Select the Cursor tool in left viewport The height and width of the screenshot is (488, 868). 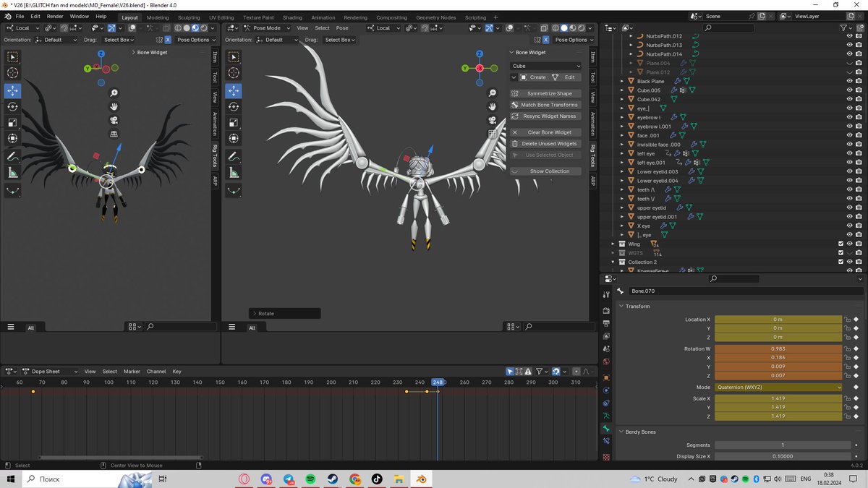click(x=13, y=73)
